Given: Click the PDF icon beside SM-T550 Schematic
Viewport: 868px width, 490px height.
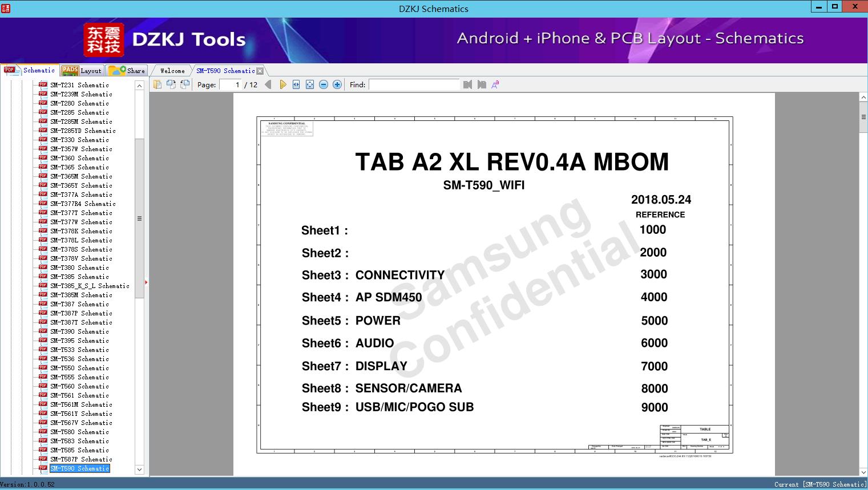Looking at the screenshot, I should (43, 367).
